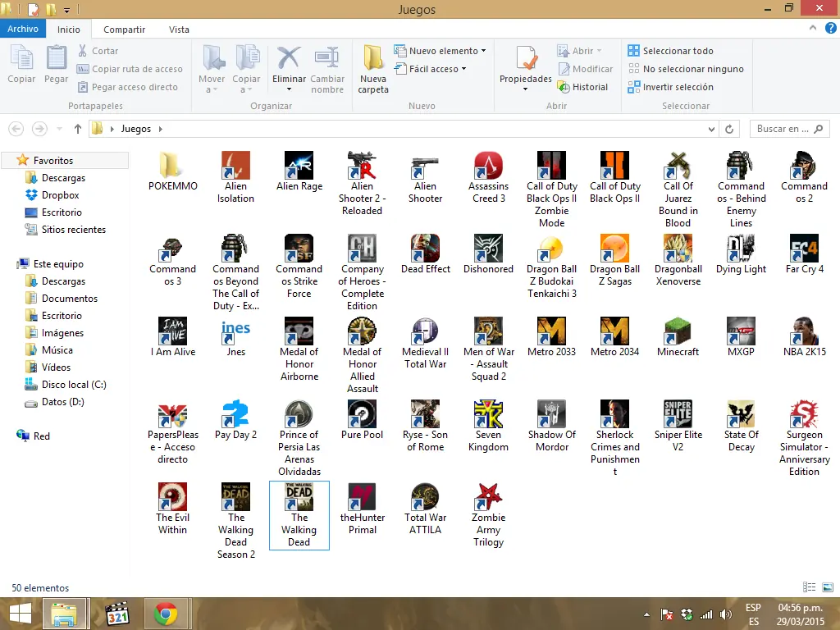Click the Buscar en search field
This screenshot has height=630, width=840.
click(x=790, y=129)
